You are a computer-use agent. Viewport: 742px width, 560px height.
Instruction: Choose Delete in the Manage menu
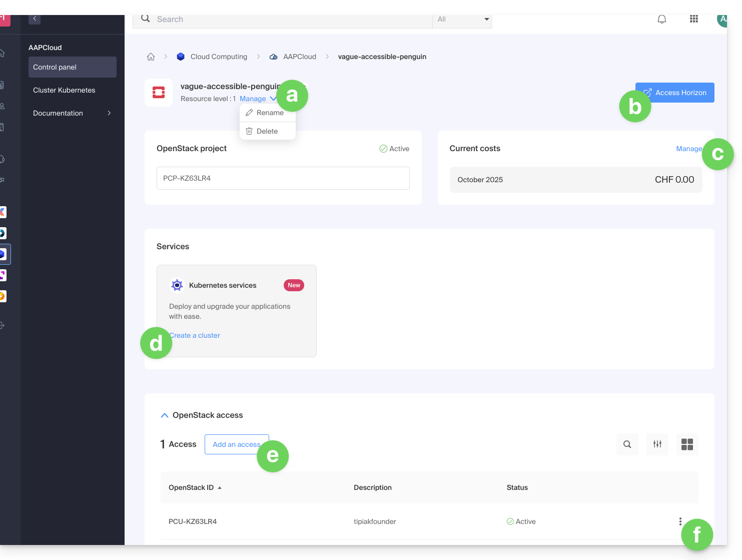(x=267, y=131)
